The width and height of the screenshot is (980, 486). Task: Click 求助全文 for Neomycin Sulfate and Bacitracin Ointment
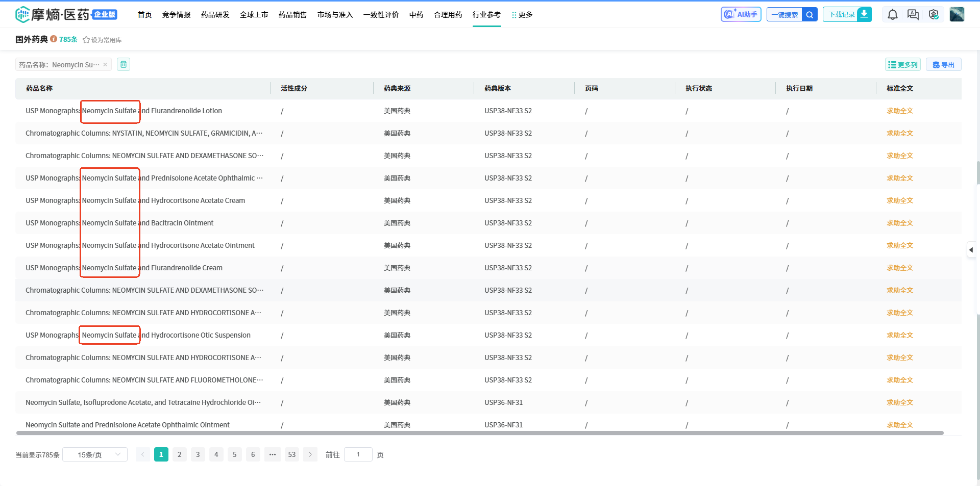pos(899,223)
